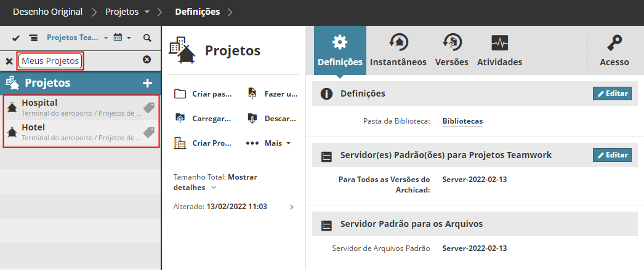Clear the filter with circled X button
644x270 pixels.
tap(147, 60)
